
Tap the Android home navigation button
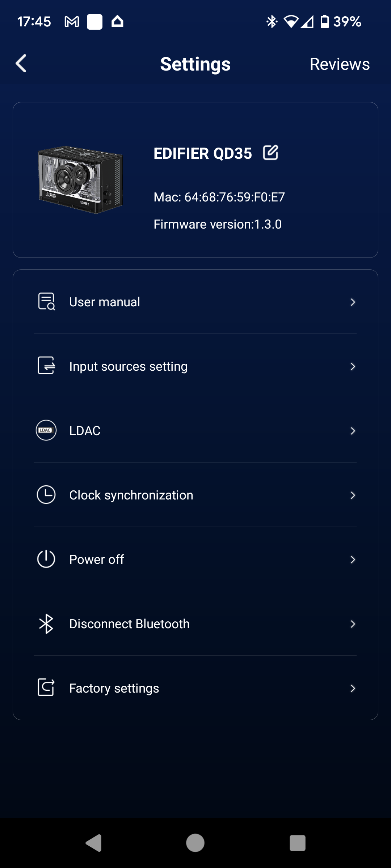tap(195, 843)
